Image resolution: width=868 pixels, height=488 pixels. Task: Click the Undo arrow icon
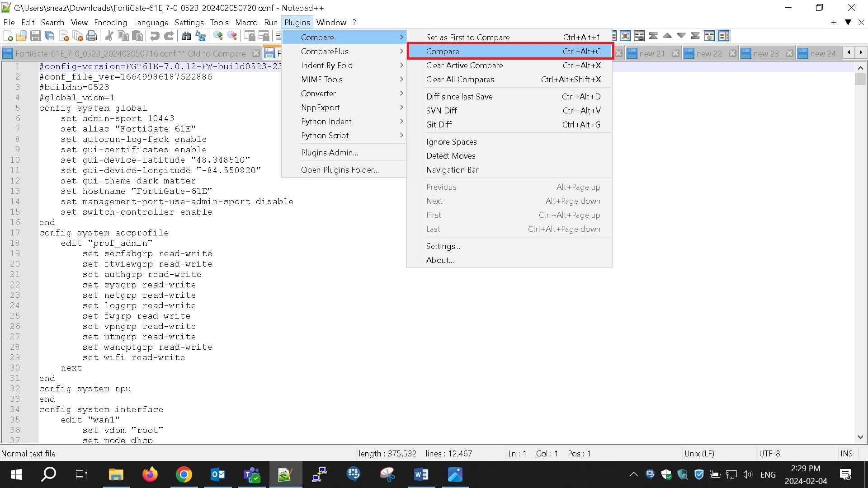tap(155, 36)
